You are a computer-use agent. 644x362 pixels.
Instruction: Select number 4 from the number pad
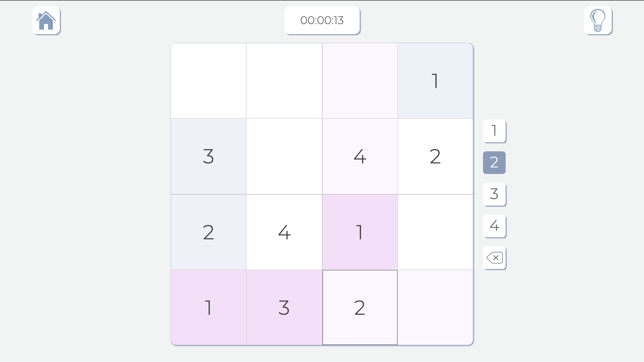pos(494,226)
